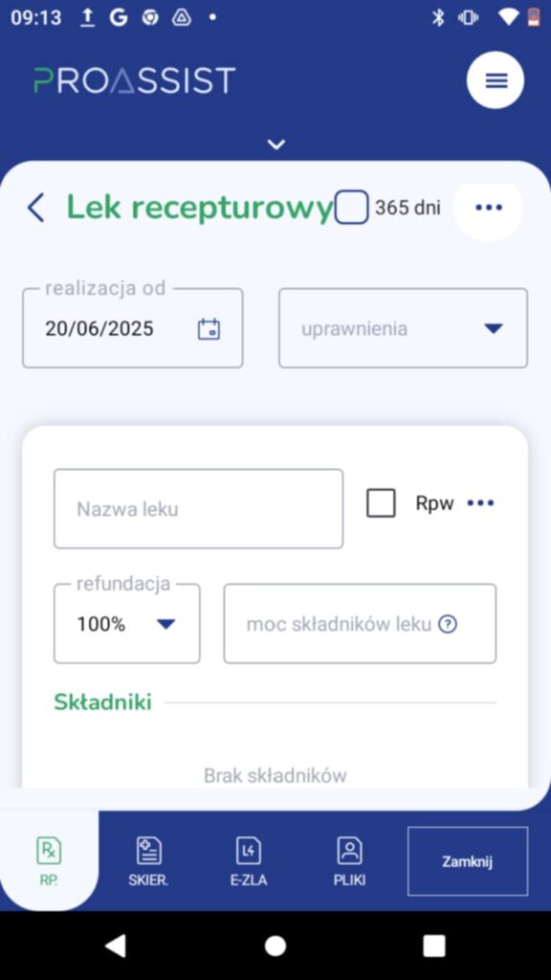
Task: Open the refundacja 100% dropdown
Action: [127, 624]
